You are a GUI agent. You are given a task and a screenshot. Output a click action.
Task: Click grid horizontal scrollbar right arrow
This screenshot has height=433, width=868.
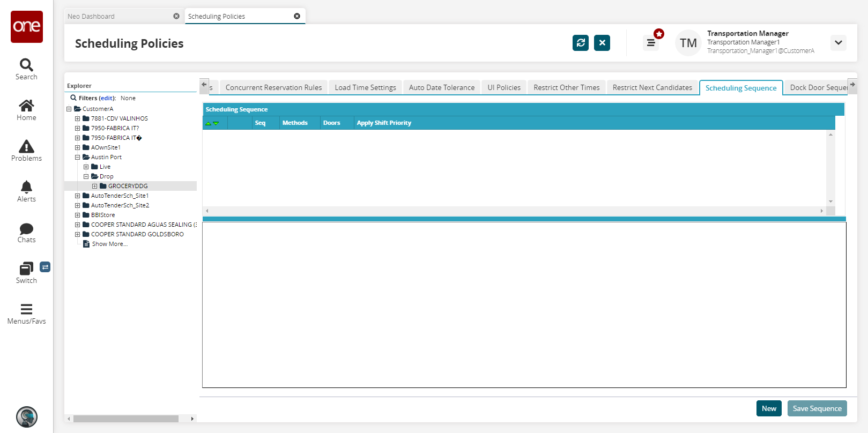821,211
